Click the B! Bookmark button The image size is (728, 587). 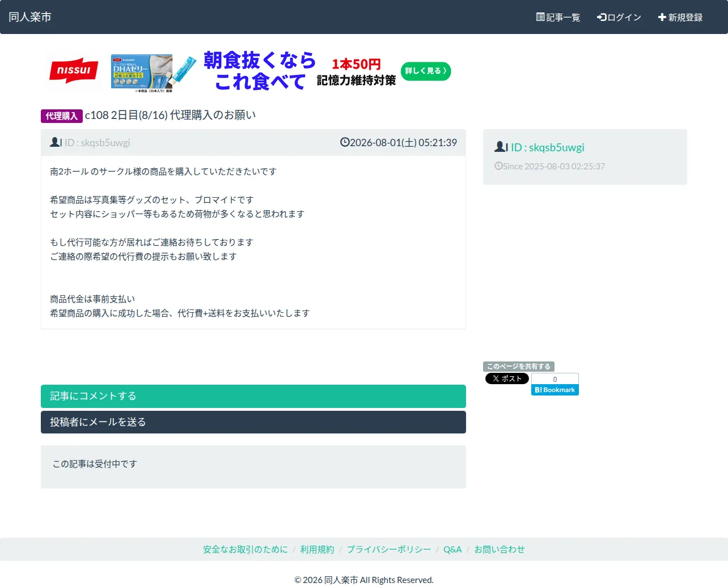pos(555,390)
